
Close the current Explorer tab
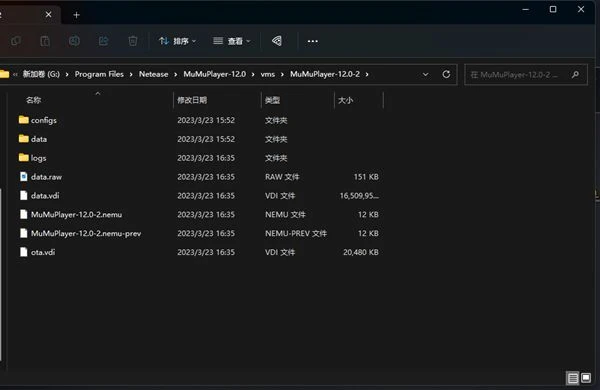pos(49,15)
